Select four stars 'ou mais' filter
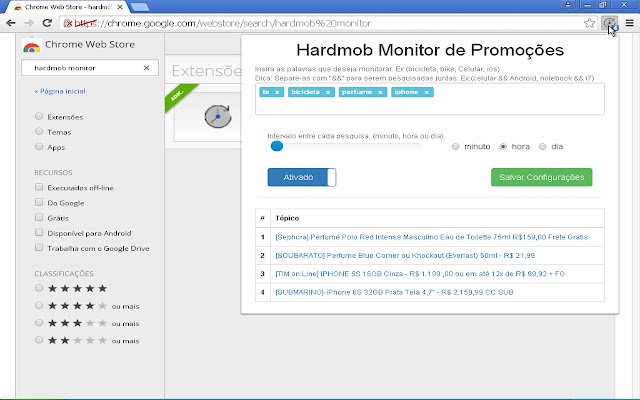 pos(39,306)
